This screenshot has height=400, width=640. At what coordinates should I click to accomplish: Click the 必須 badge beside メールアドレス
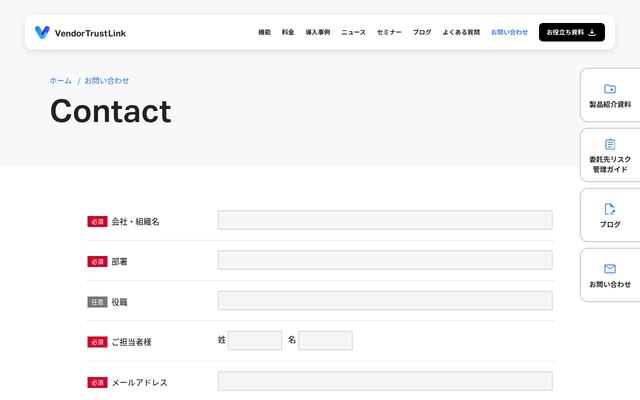(x=97, y=382)
